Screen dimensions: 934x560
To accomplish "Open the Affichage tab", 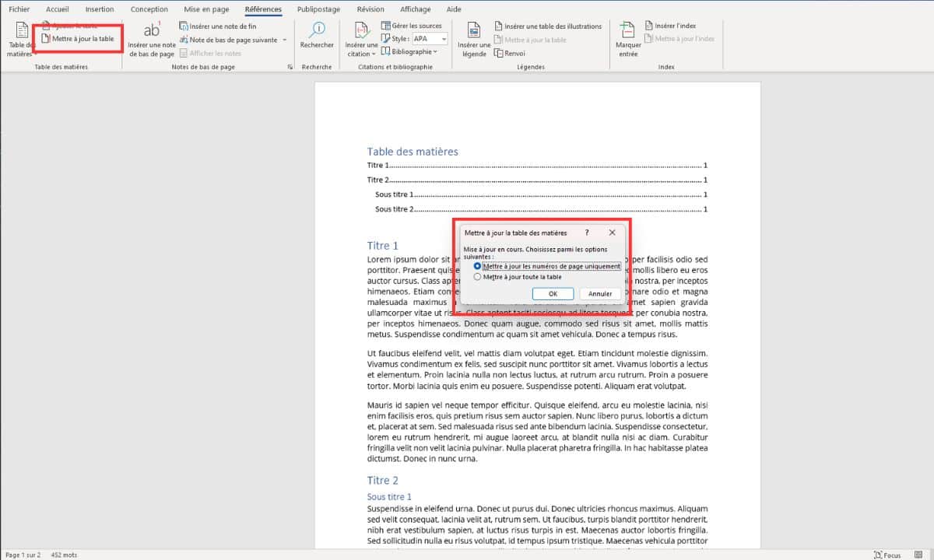I will (x=416, y=9).
